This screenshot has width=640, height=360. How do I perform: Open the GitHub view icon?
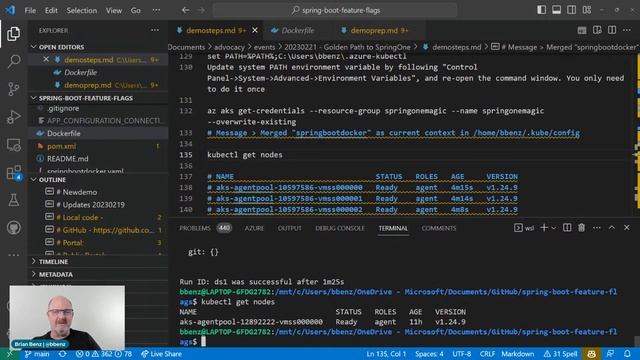pyautogui.click(x=13, y=228)
